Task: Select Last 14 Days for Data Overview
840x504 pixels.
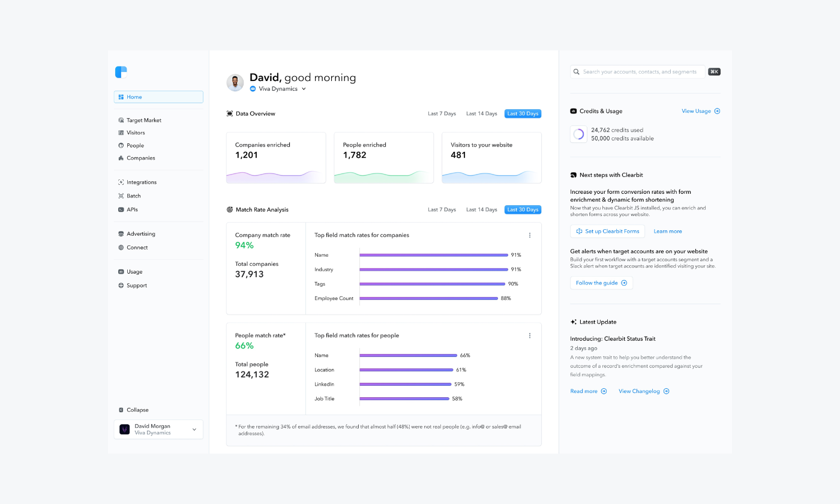Action: 482,113
